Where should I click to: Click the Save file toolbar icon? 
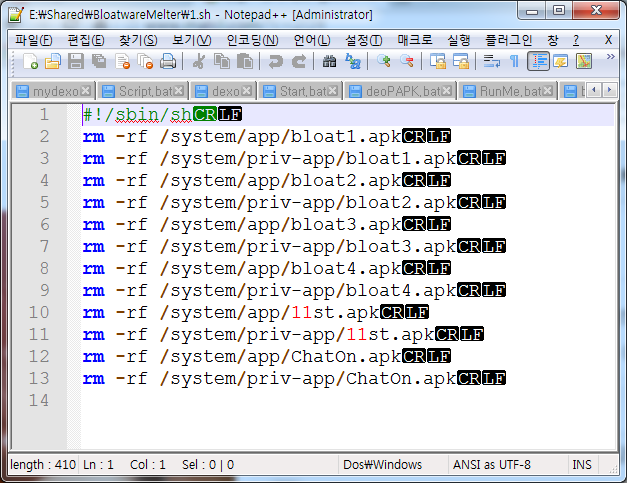(75, 62)
